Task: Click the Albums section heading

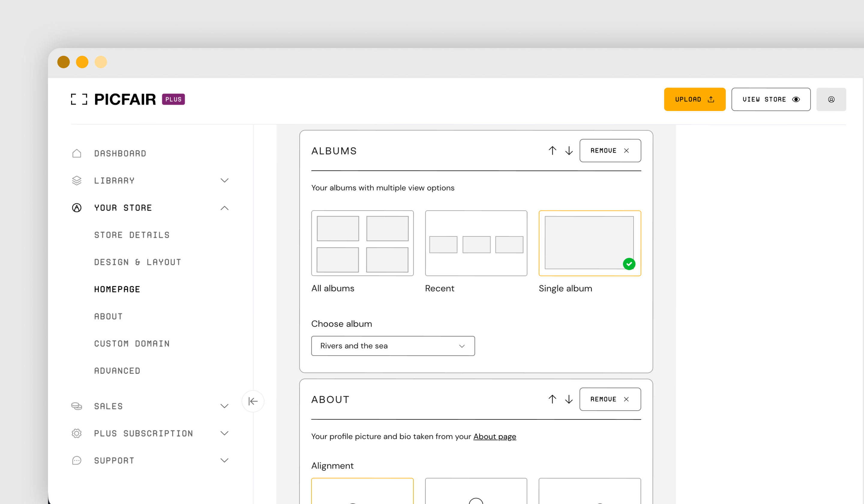Action: (x=334, y=151)
